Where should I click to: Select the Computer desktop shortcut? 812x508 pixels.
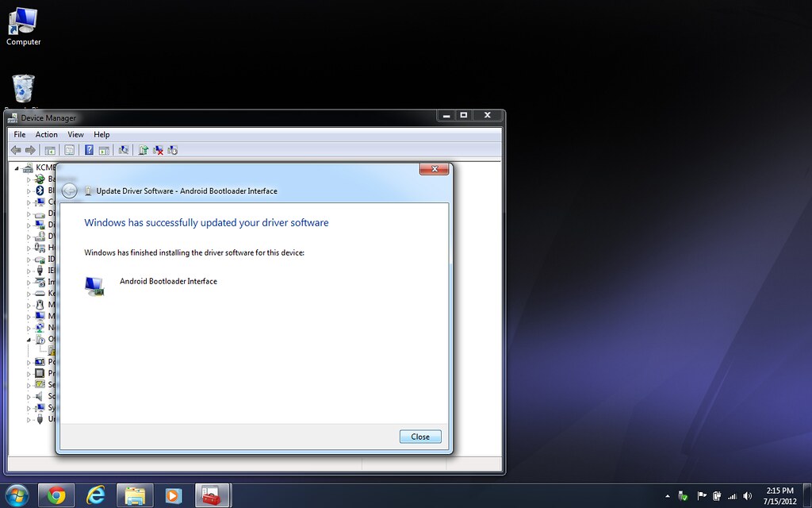click(23, 27)
